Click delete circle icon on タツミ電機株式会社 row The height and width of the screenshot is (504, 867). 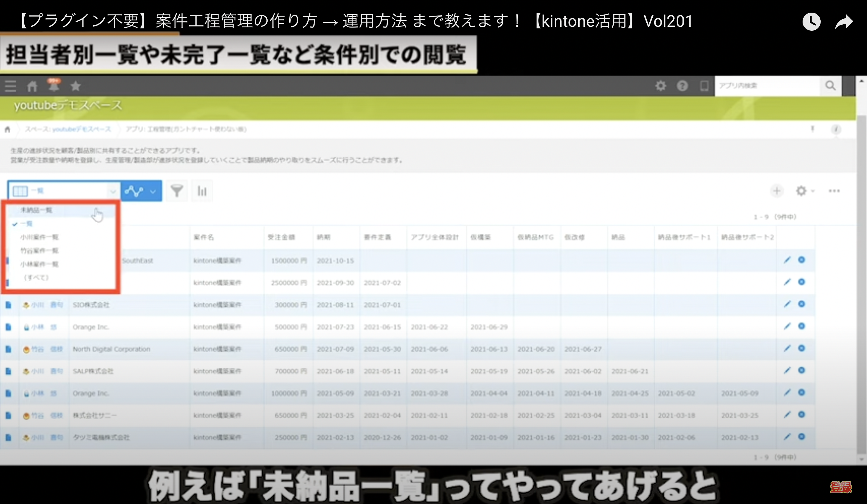point(802,437)
